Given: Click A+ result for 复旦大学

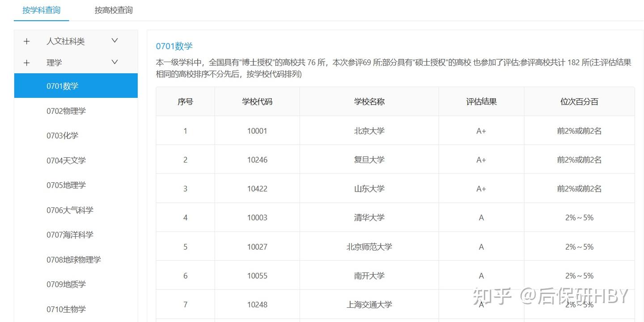Looking at the screenshot, I should point(481,159).
